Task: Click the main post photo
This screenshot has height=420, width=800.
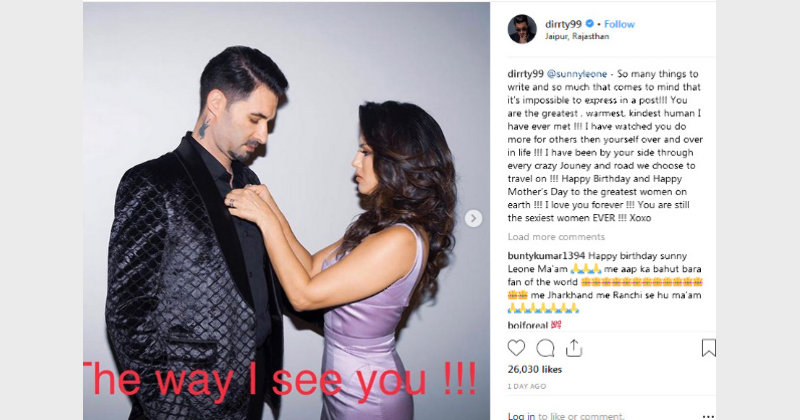Action: click(x=286, y=211)
